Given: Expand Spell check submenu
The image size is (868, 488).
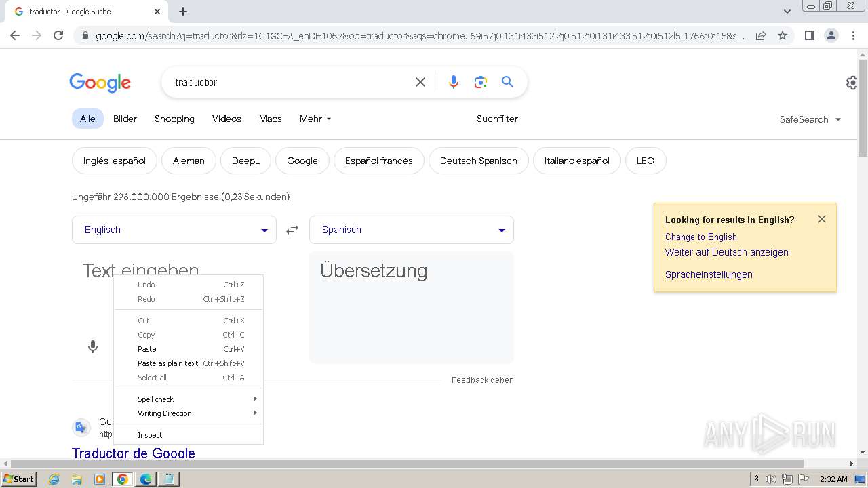Looking at the screenshot, I should tap(189, 399).
